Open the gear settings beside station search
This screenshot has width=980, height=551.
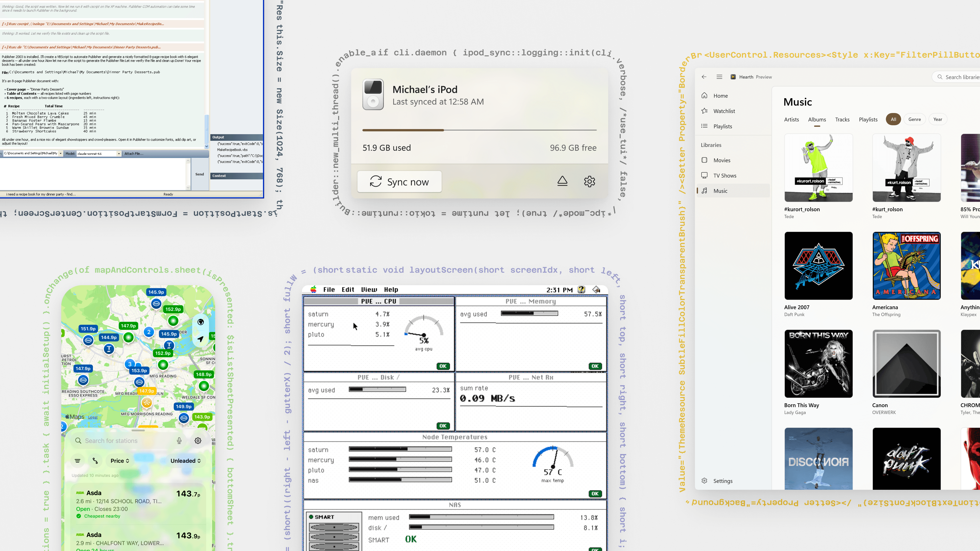(x=198, y=440)
